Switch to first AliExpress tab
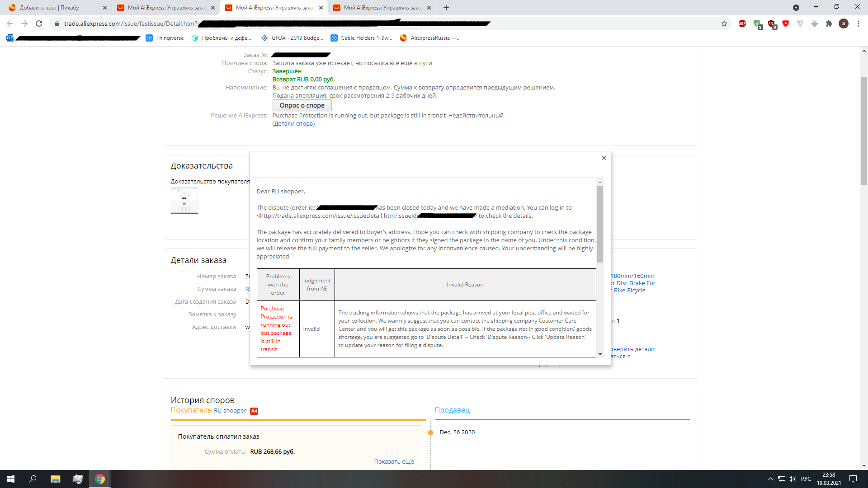The height and width of the screenshot is (488, 868). (165, 8)
